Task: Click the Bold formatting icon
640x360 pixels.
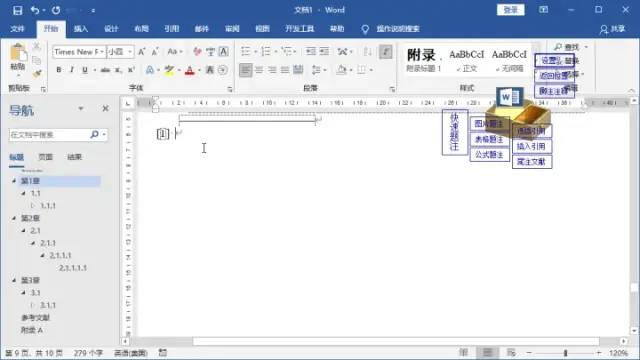Action: pos(59,70)
